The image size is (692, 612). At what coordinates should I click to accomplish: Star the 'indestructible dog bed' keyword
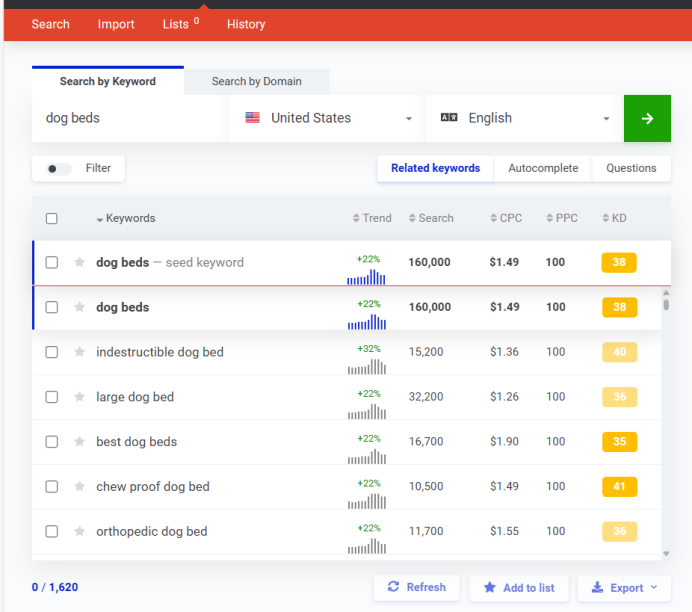pyautogui.click(x=79, y=352)
